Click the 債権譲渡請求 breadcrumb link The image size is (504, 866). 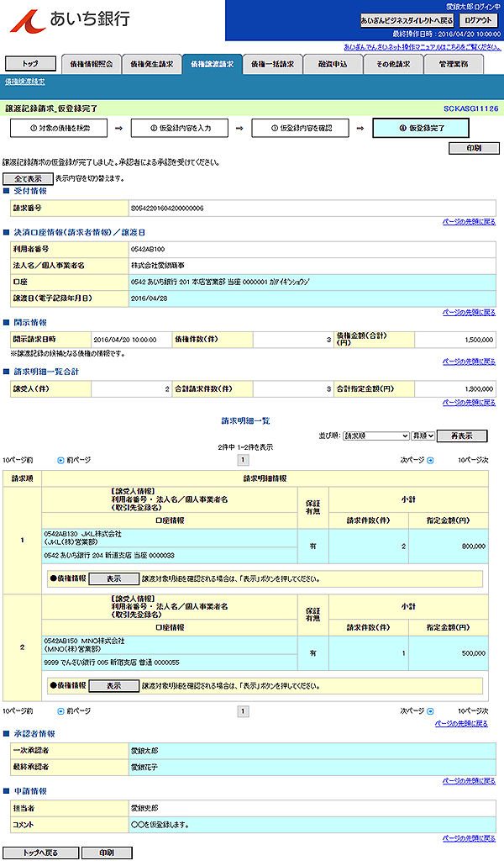tap(25, 82)
